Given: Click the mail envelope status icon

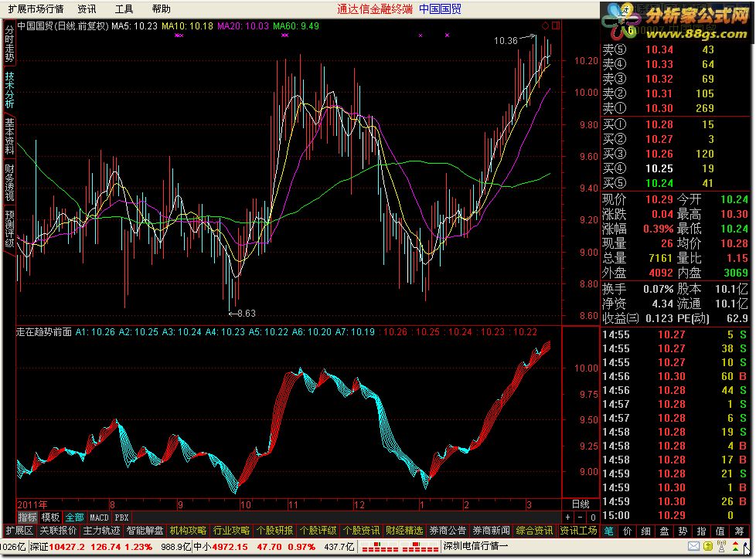Looking at the screenshot, I should pos(693,546).
